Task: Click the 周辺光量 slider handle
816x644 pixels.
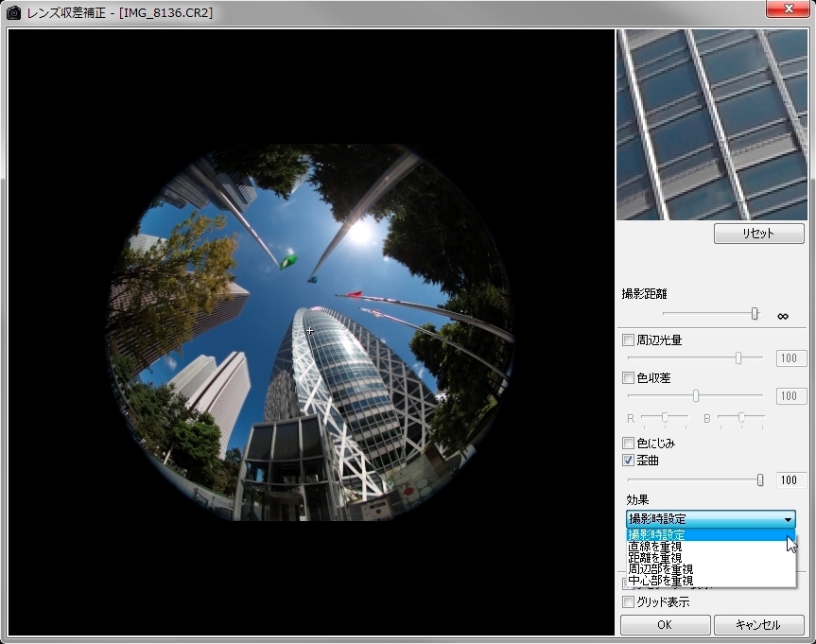Action: (738, 357)
